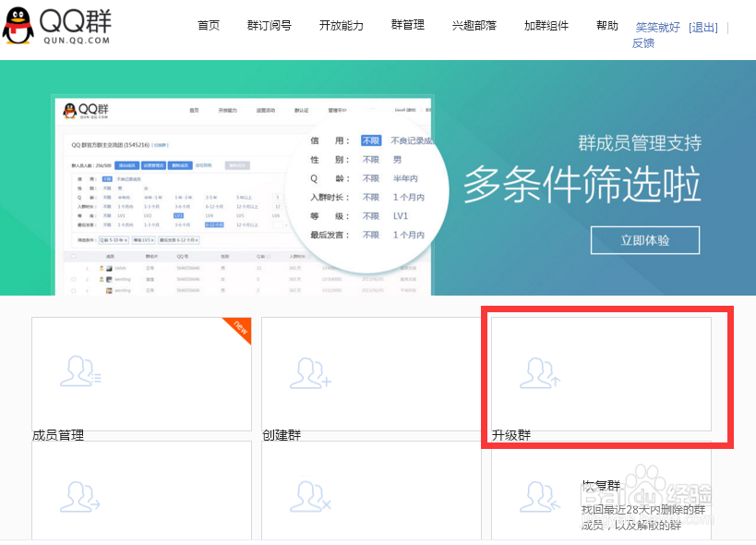Click the 立即体验 button
Image resolution: width=756 pixels, height=545 pixels.
tap(644, 239)
